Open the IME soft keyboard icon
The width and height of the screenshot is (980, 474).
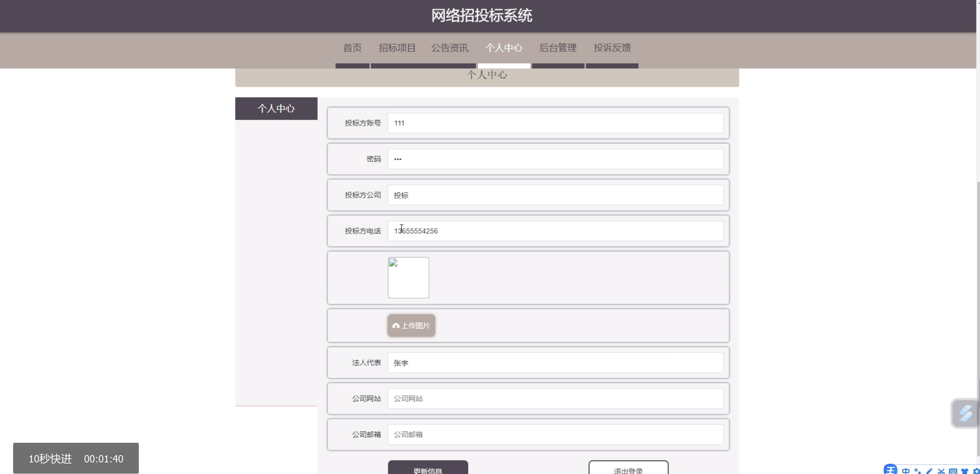pos(953,471)
